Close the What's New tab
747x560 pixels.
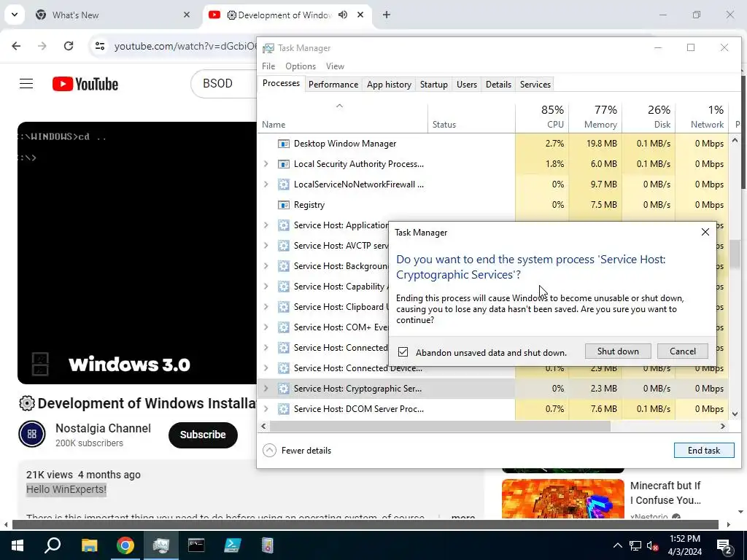187,15
